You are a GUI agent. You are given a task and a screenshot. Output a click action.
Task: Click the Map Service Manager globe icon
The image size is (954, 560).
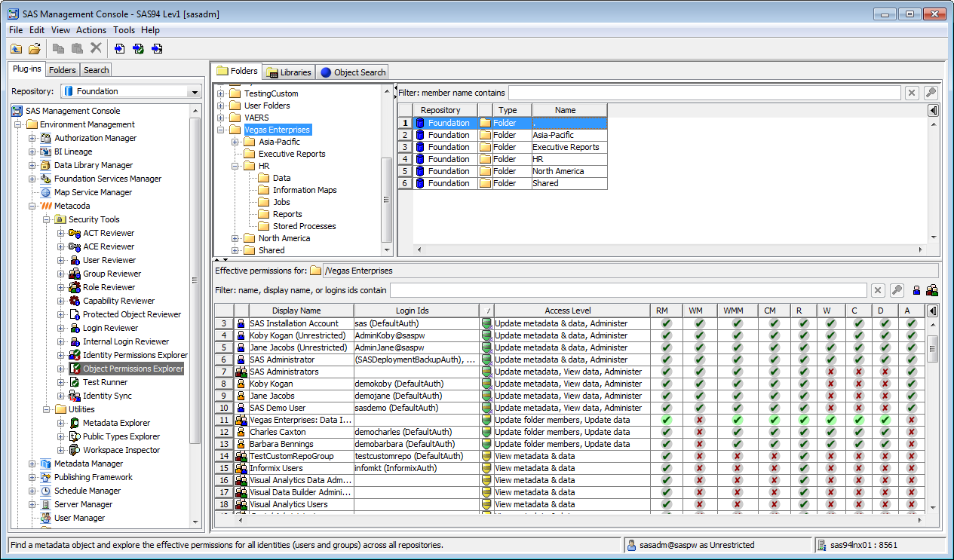pyautogui.click(x=46, y=192)
